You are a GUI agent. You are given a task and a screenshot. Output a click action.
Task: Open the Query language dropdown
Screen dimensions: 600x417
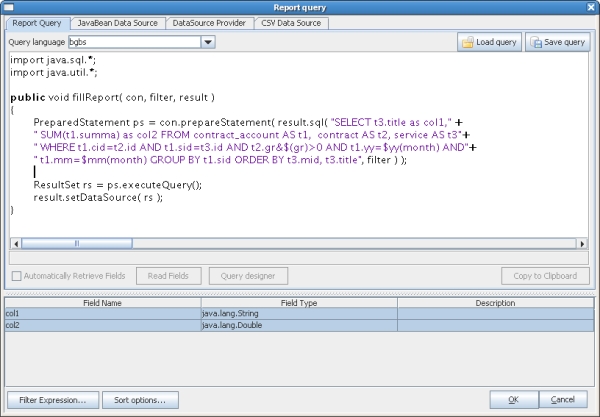point(208,43)
